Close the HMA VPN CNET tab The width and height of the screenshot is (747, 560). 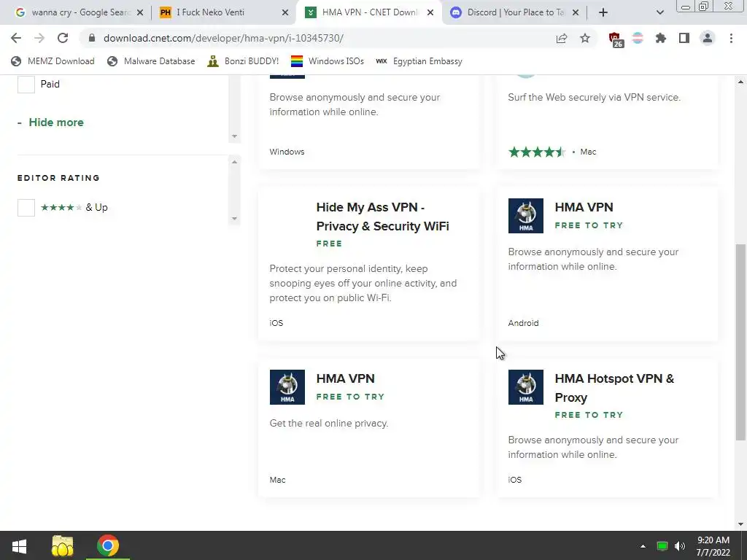click(430, 12)
